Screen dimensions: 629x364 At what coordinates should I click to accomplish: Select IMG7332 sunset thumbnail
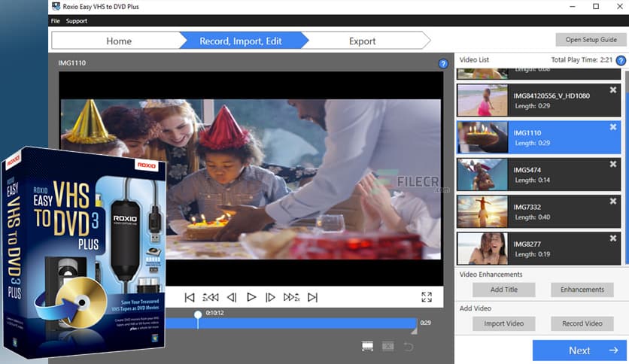(482, 211)
